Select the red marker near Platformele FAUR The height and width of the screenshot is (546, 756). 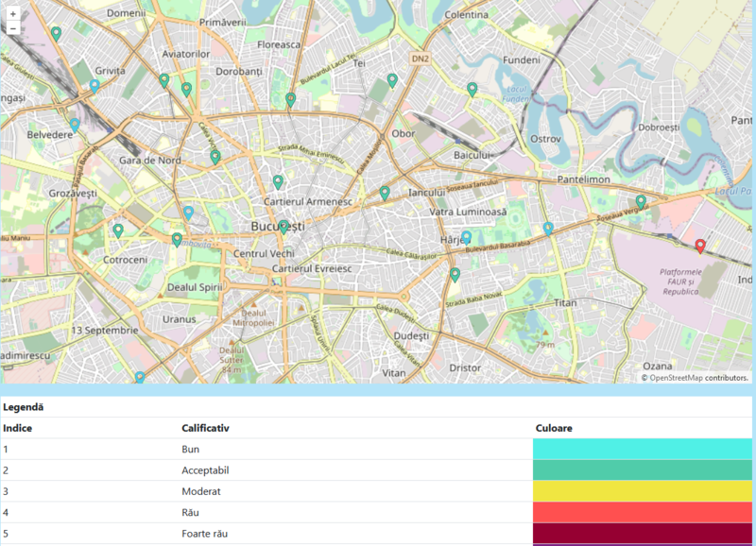click(699, 246)
